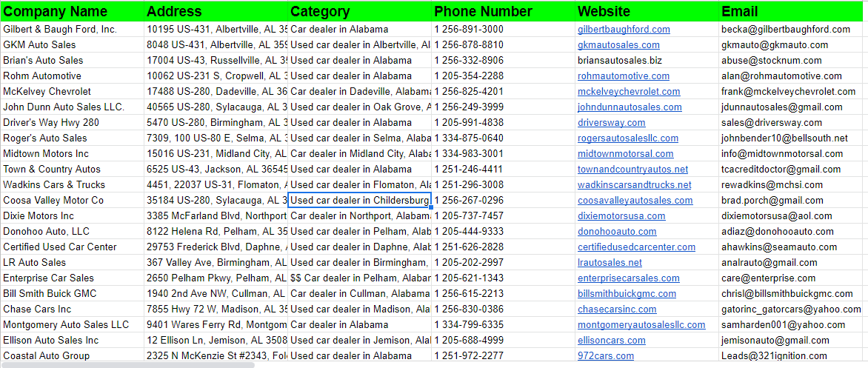Image resolution: width=868 pixels, height=368 pixels.
Task: Open the gkmautosales.com link
Action: click(x=618, y=45)
